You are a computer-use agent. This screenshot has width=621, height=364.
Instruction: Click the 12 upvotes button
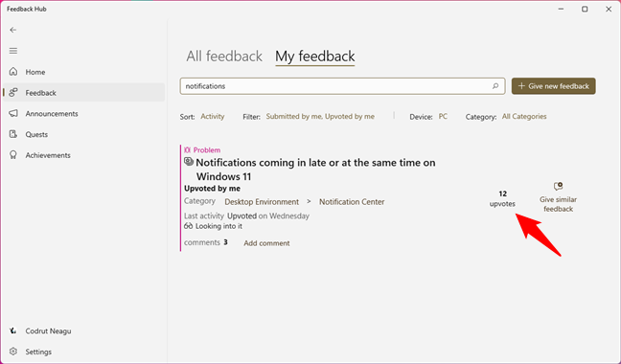pos(502,198)
